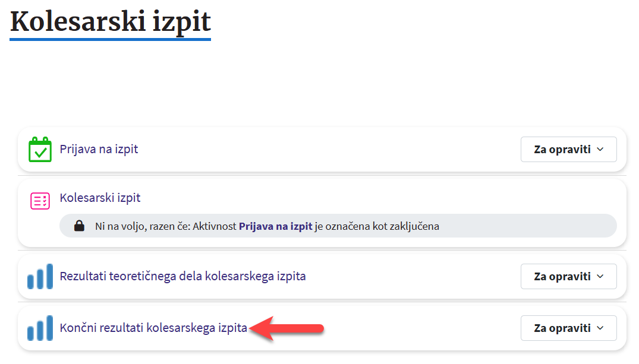Click the pink quiz checklist icon
639x364 pixels.
[x=40, y=201]
